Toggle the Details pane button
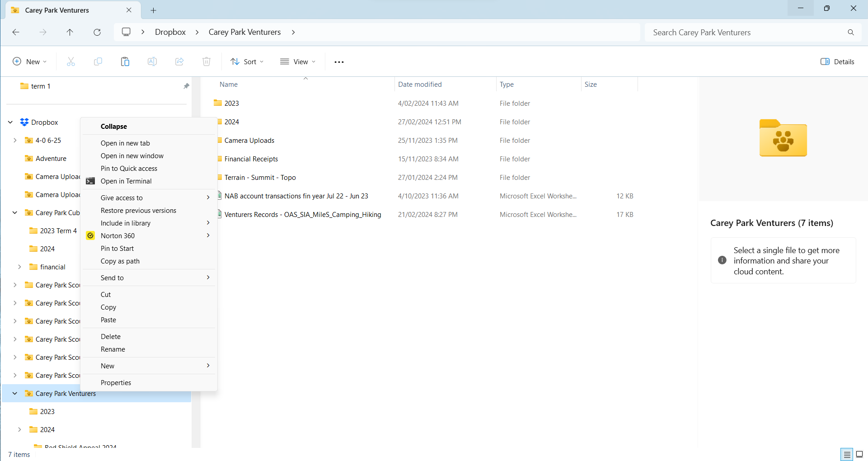 pos(837,61)
